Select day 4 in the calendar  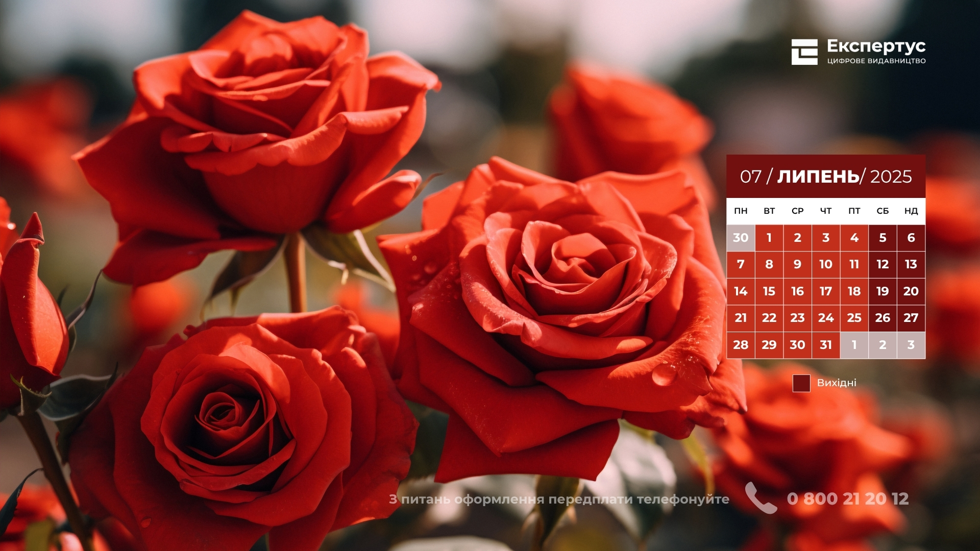(854, 238)
